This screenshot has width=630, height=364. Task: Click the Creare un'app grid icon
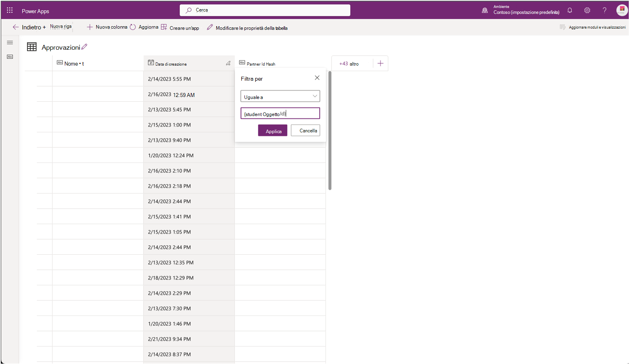click(x=164, y=27)
